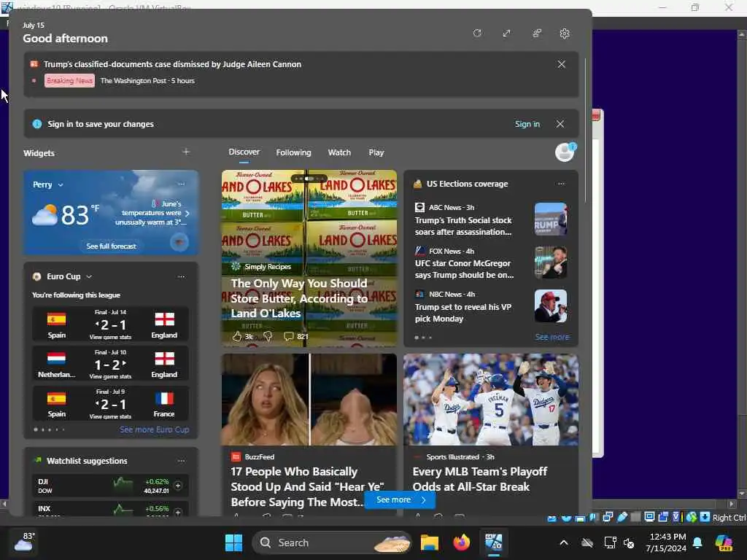Open the US Elections coverage heading
This screenshot has height=560, width=747.
[x=467, y=184]
